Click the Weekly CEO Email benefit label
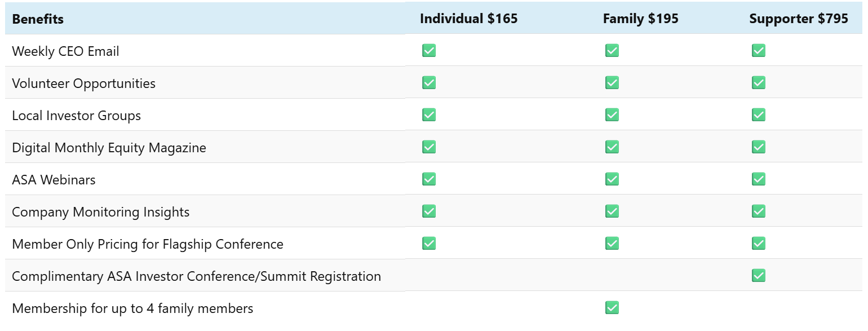The width and height of the screenshot is (868, 331). click(x=65, y=51)
